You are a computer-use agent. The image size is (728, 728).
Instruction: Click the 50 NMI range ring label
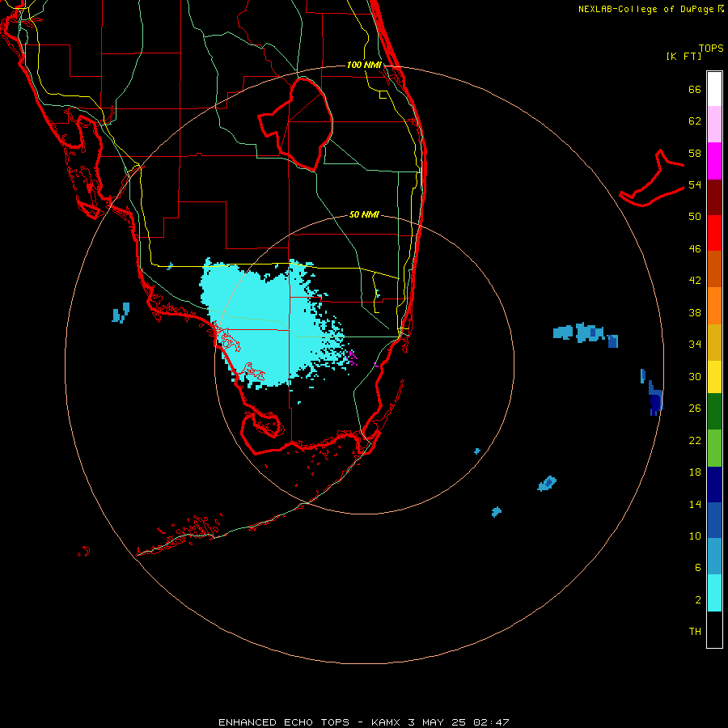pyautogui.click(x=364, y=214)
